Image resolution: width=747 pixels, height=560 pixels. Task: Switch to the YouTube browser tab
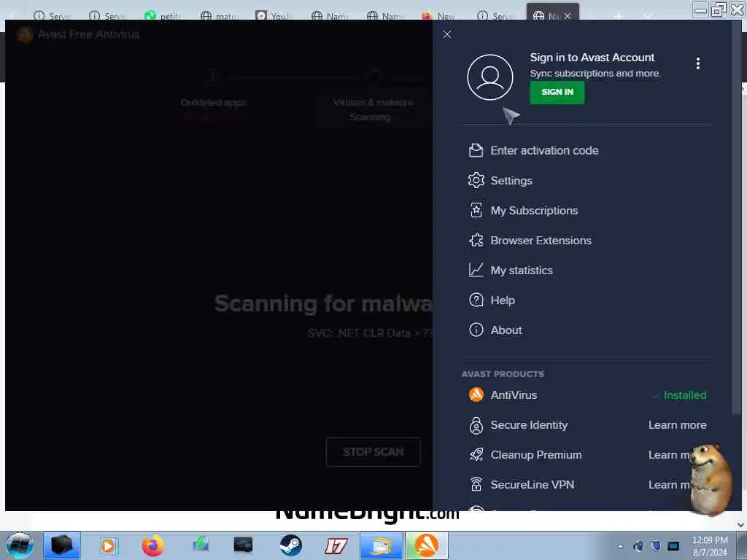coord(274,16)
